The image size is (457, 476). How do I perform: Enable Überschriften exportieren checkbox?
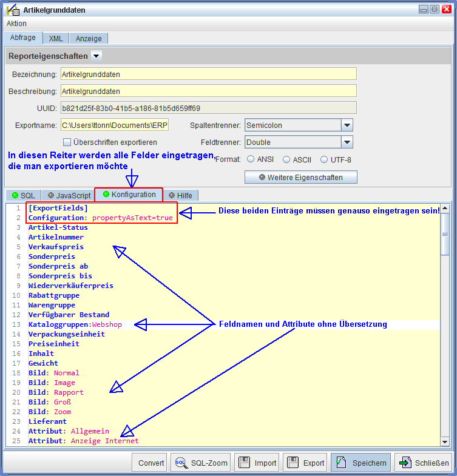point(67,142)
